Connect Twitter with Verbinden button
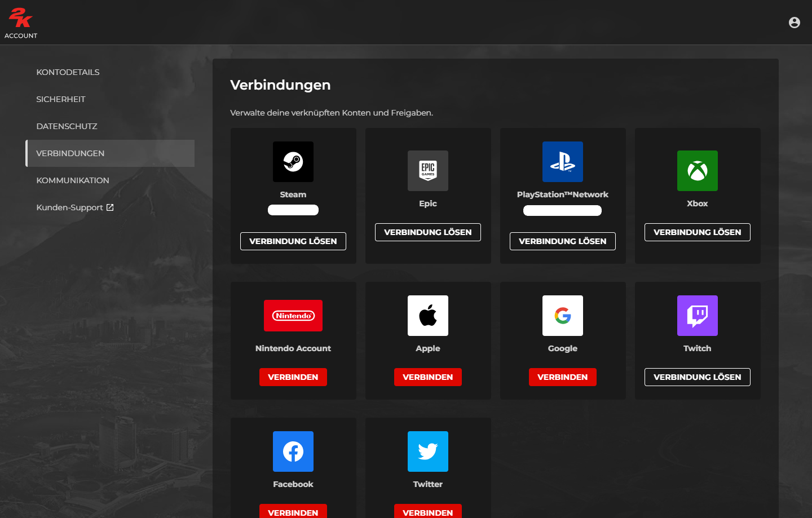 (428, 512)
